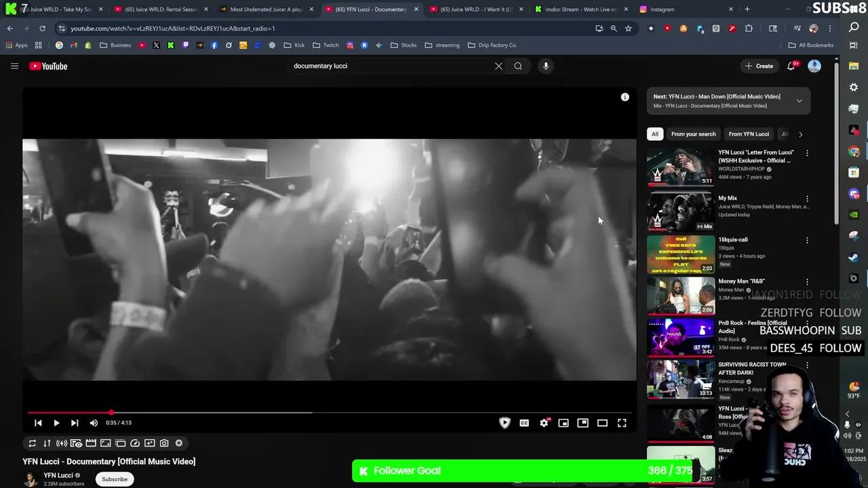Open the player settings gear
This screenshot has width=868, height=488.
(544, 423)
